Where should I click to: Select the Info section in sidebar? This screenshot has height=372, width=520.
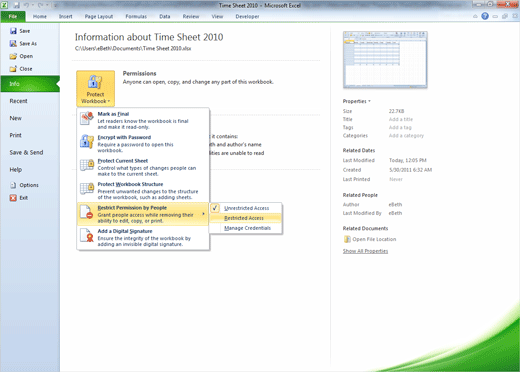click(30, 84)
